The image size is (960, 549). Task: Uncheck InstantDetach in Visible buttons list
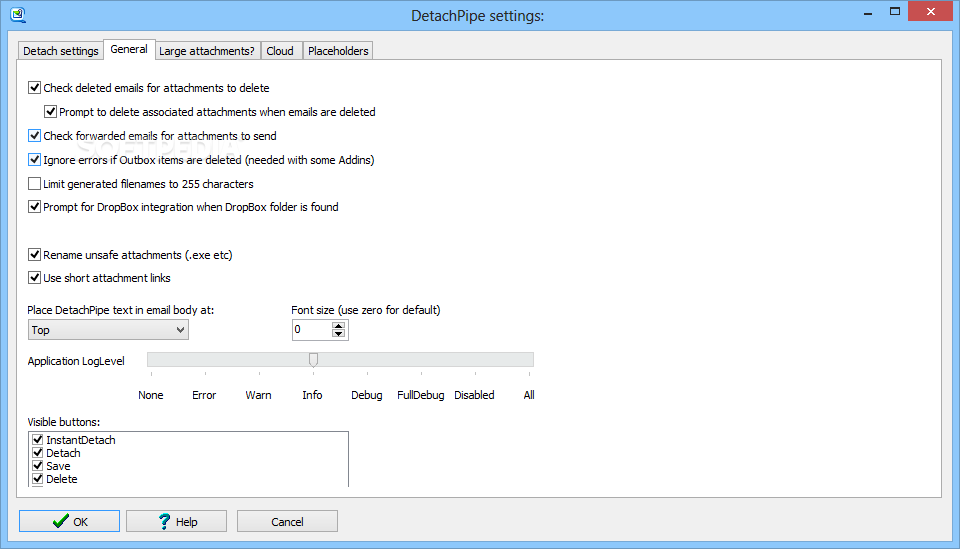38,439
